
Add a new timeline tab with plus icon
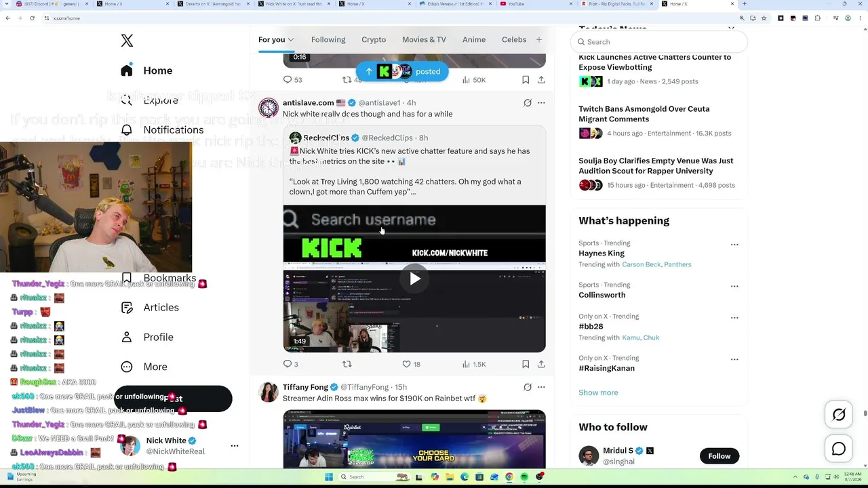539,40
